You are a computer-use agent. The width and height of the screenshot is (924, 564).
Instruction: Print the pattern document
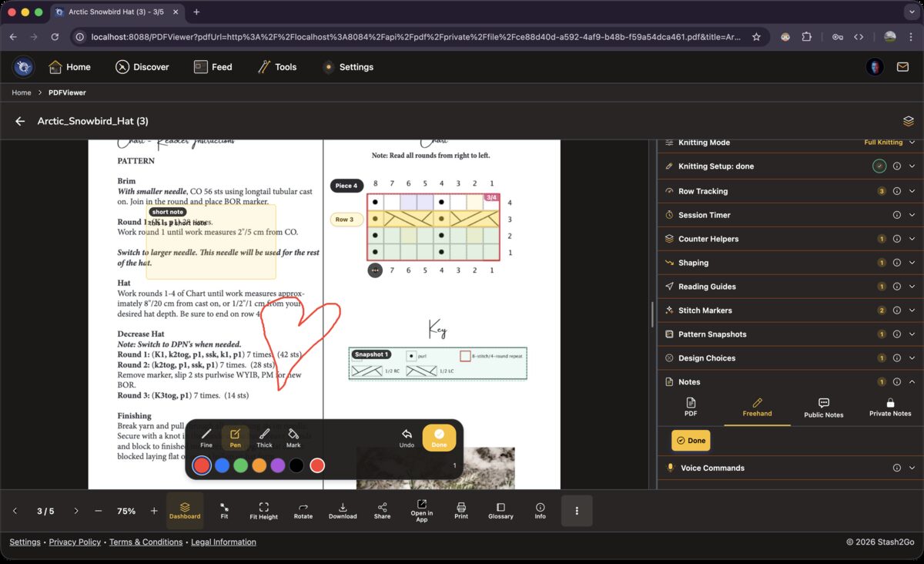click(x=461, y=511)
